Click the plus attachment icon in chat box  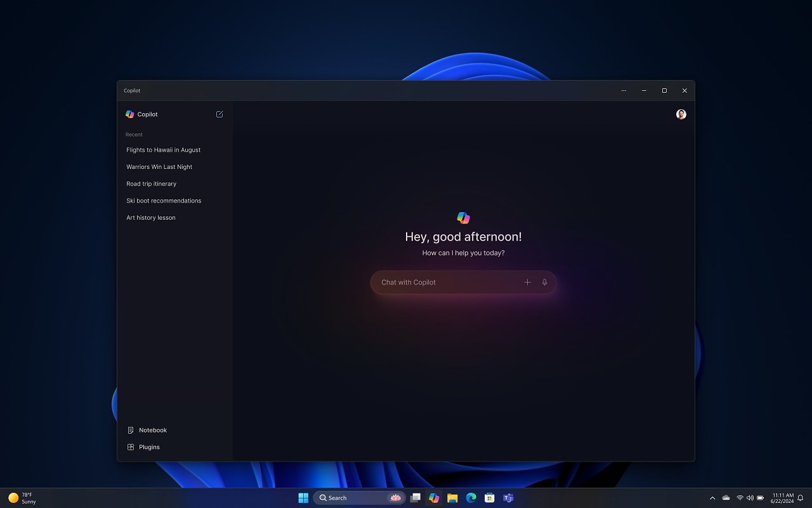pos(527,282)
